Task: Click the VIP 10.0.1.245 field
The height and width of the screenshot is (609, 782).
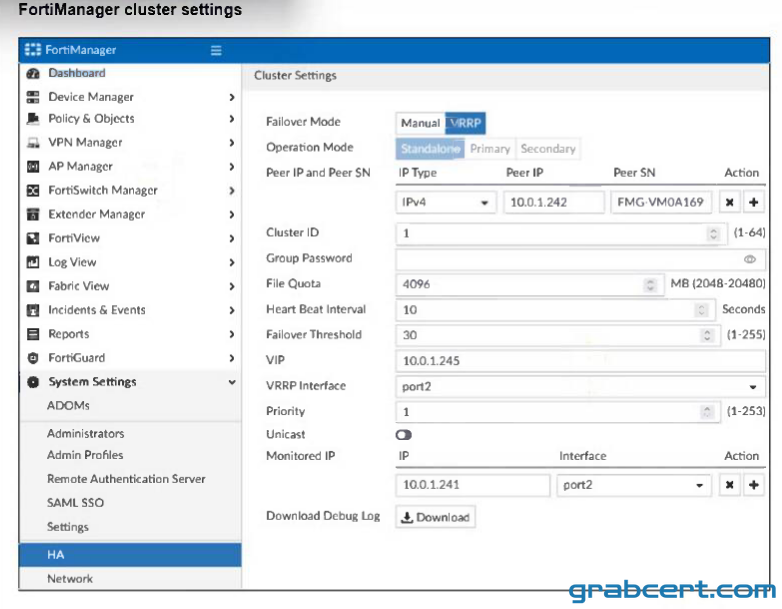Action: [x=581, y=361]
